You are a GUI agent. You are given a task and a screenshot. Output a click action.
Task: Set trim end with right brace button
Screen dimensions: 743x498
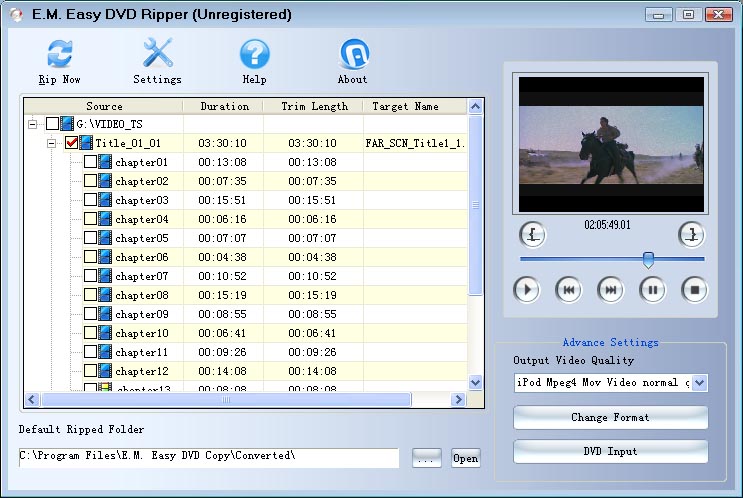point(691,235)
